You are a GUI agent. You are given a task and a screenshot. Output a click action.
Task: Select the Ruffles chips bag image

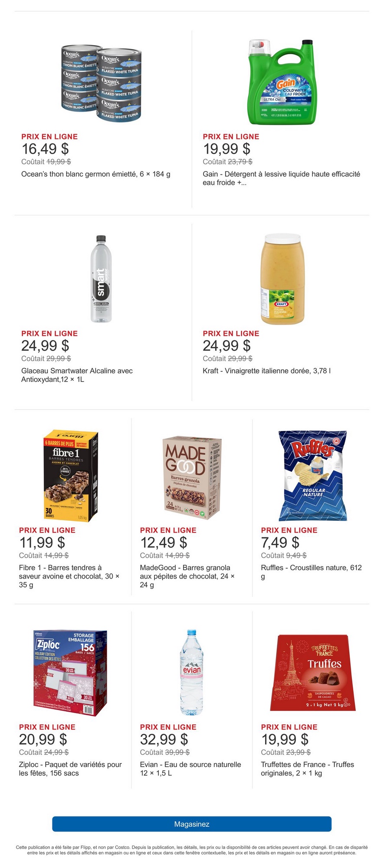pos(312,476)
